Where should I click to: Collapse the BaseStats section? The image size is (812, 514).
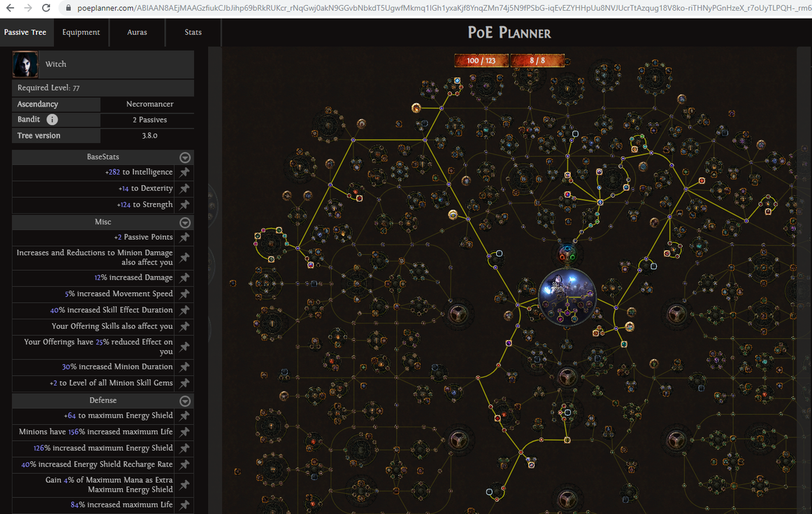coord(185,157)
